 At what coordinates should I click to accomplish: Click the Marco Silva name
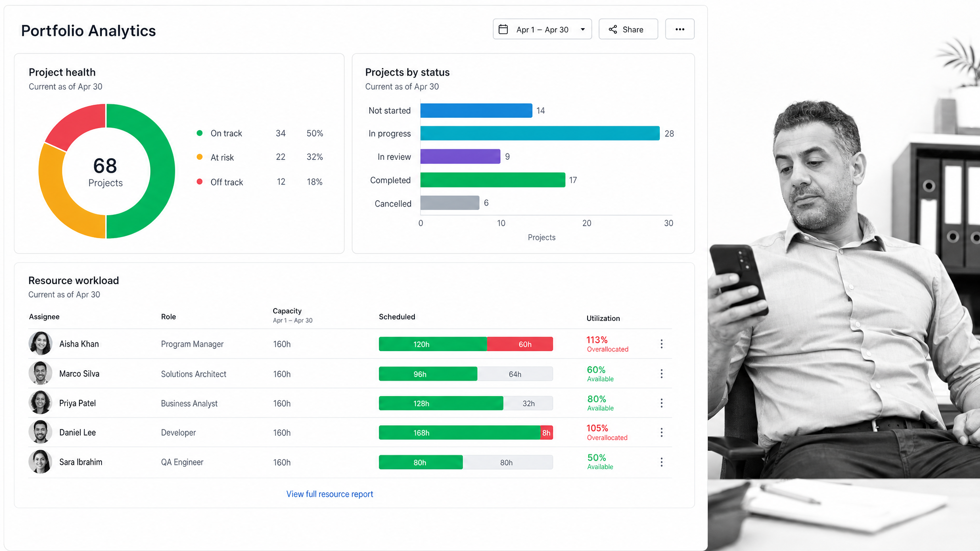79,374
